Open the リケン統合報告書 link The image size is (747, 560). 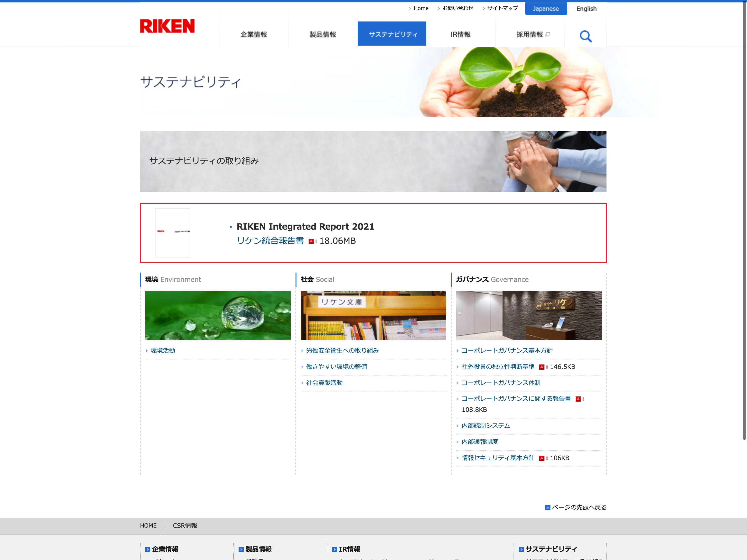click(270, 241)
